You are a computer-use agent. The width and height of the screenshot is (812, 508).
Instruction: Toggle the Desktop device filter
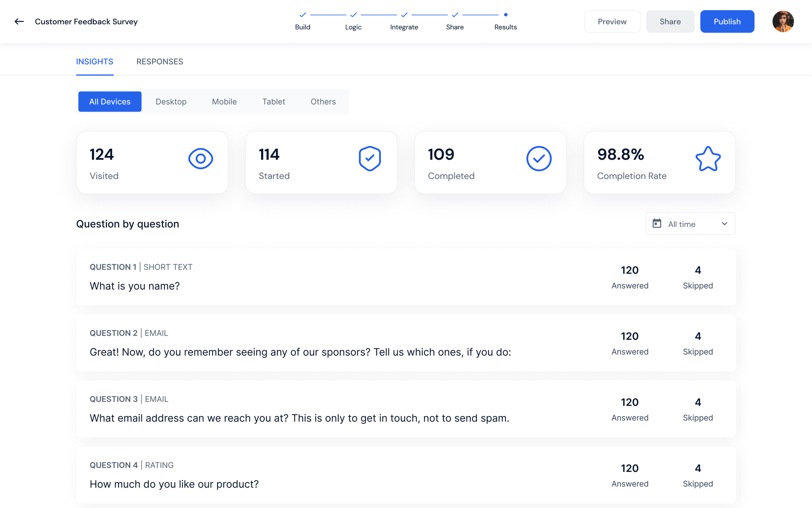[x=171, y=101]
